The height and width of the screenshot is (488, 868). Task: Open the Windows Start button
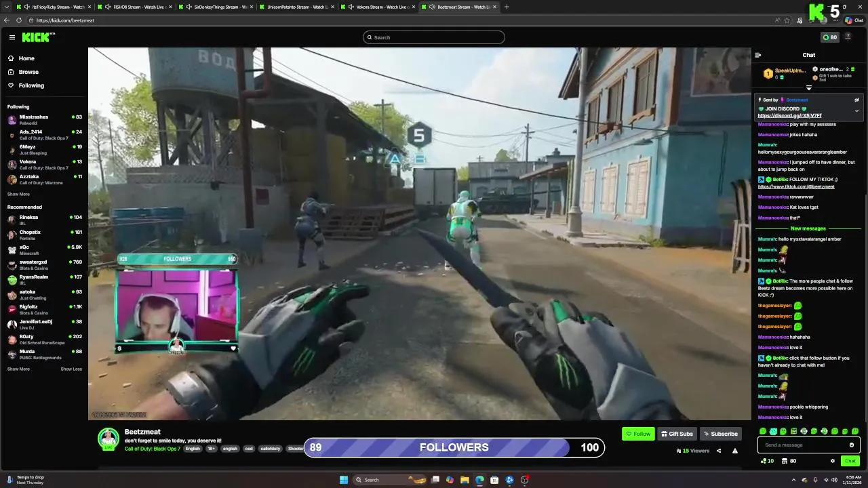344,480
